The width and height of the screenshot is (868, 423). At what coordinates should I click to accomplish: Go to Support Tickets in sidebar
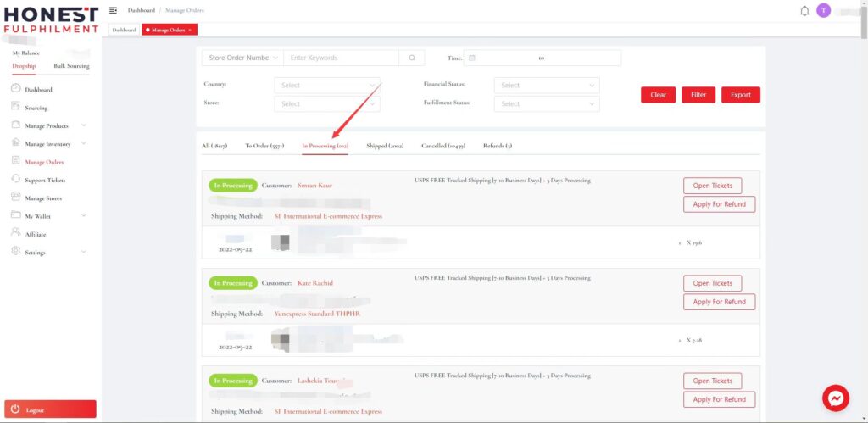(x=45, y=180)
